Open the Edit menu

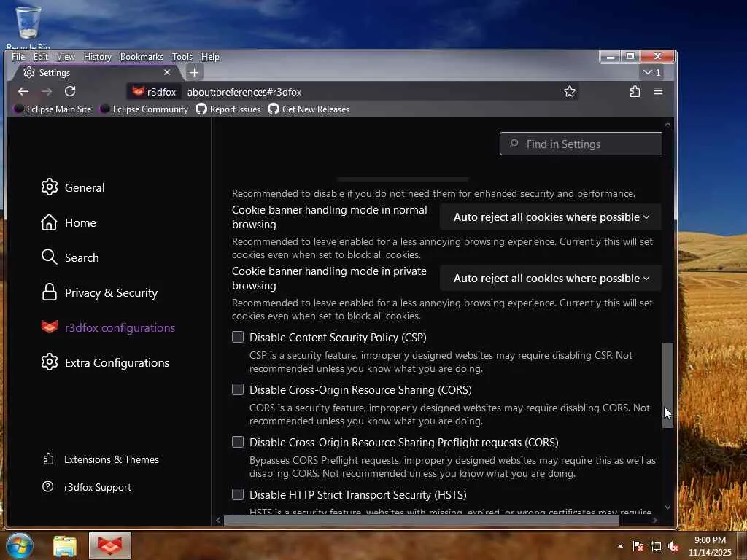coord(41,57)
